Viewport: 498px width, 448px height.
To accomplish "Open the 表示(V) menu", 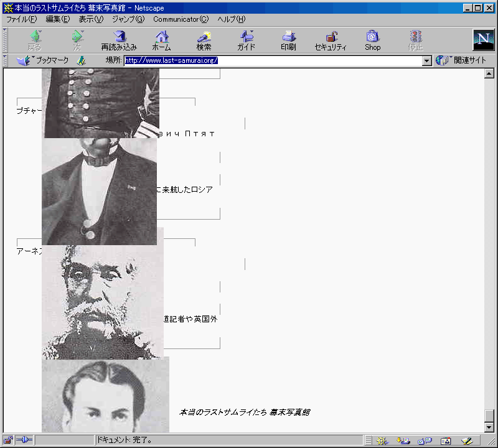I will tap(91, 19).
